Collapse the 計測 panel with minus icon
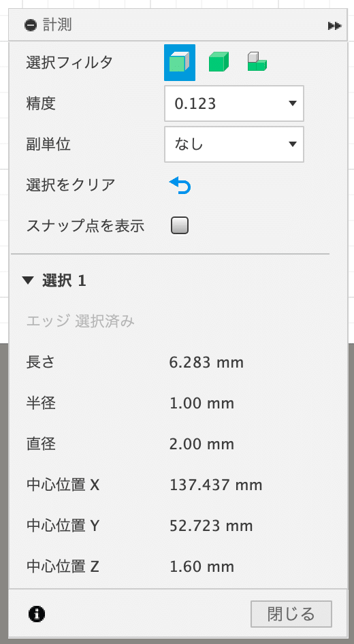 [x=31, y=25]
